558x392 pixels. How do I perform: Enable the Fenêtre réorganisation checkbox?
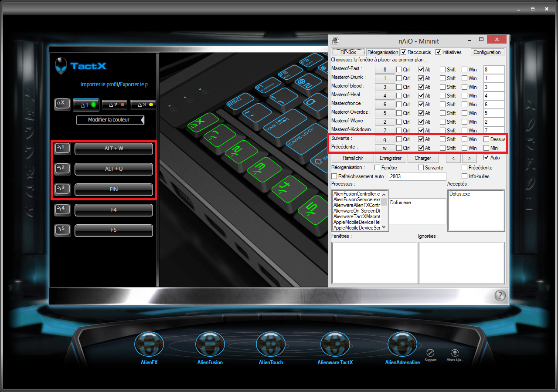coord(378,168)
